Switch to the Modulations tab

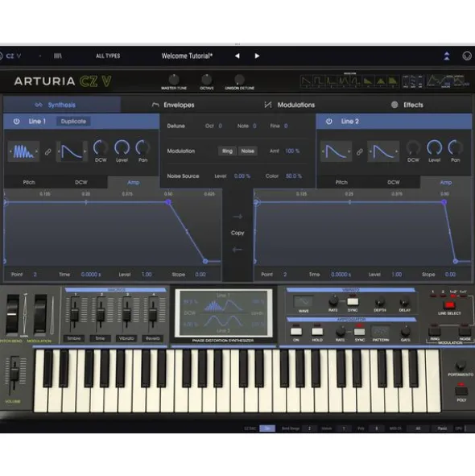(290, 105)
